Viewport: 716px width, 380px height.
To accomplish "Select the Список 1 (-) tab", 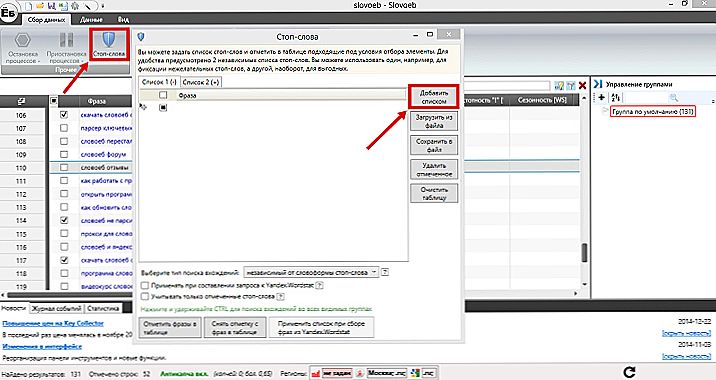I will coord(159,82).
